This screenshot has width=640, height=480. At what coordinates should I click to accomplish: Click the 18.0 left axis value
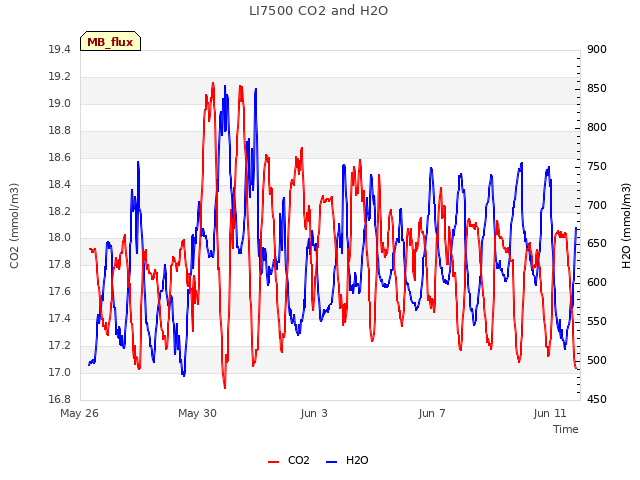click(60, 238)
